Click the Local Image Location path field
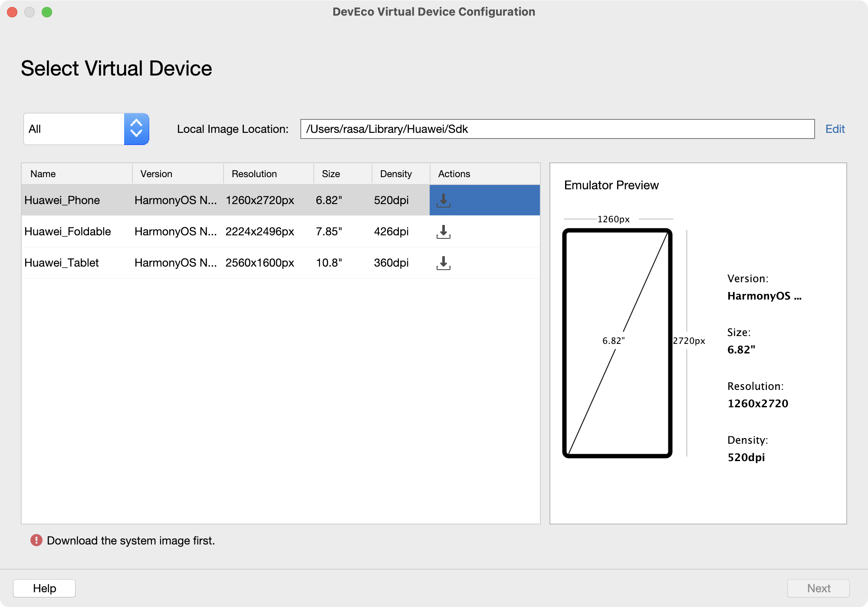Viewport: 868px width, 607px height. [x=557, y=129]
